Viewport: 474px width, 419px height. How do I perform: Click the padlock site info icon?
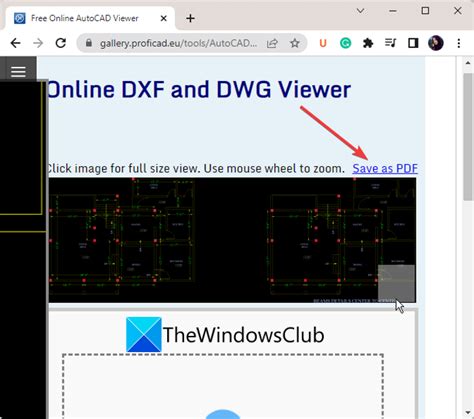(x=89, y=43)
